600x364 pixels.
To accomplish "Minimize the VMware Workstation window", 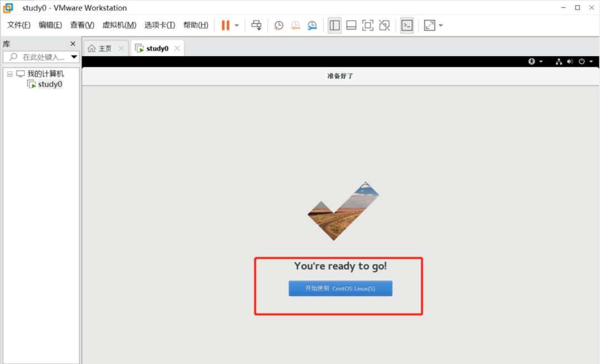I will click(x=563, y=8).
